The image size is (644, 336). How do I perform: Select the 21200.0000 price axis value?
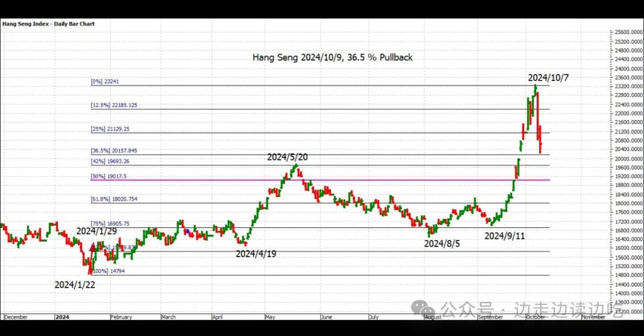(x=629, y=132)
